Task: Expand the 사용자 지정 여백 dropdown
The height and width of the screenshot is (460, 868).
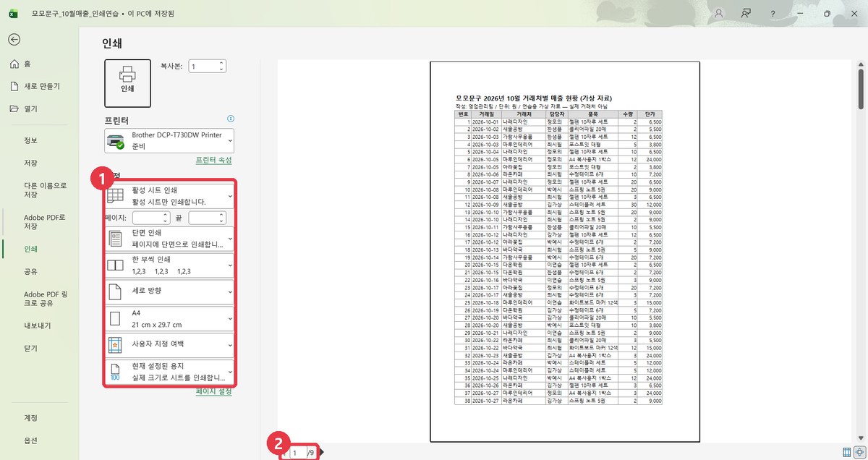Action: (x=170, y=345)
